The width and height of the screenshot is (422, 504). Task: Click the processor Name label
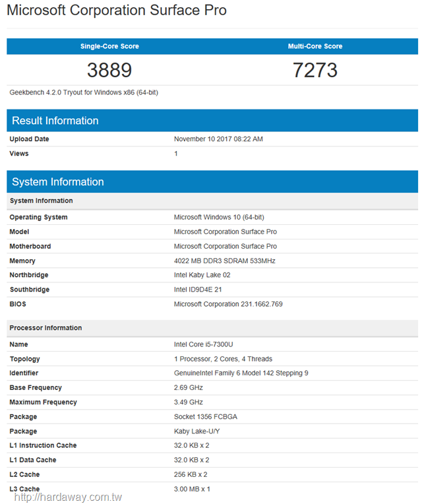(18, 344)
